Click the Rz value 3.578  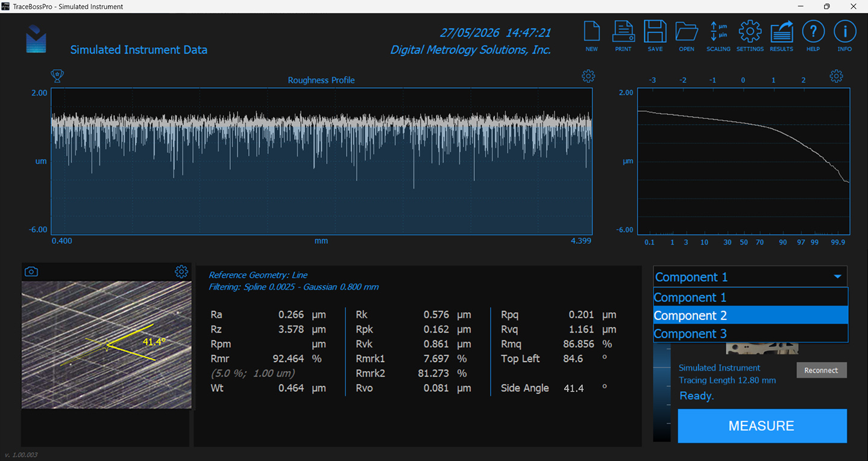tap(291, 330)
